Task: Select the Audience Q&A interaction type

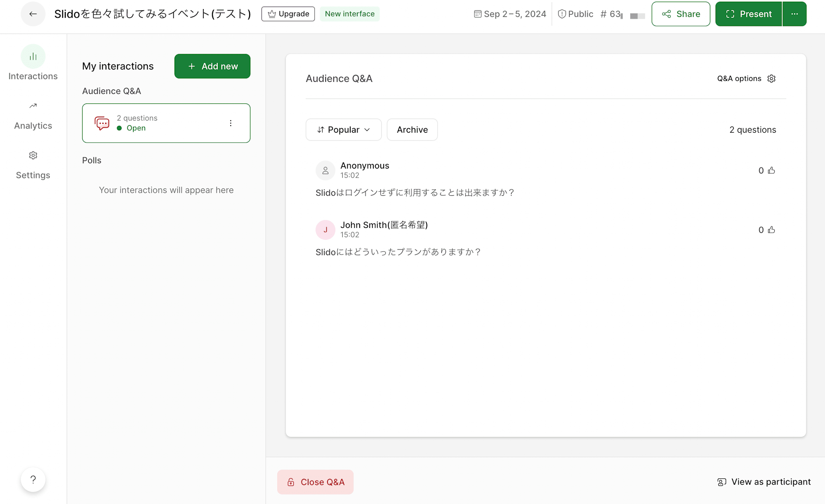Action: [166, 123]
